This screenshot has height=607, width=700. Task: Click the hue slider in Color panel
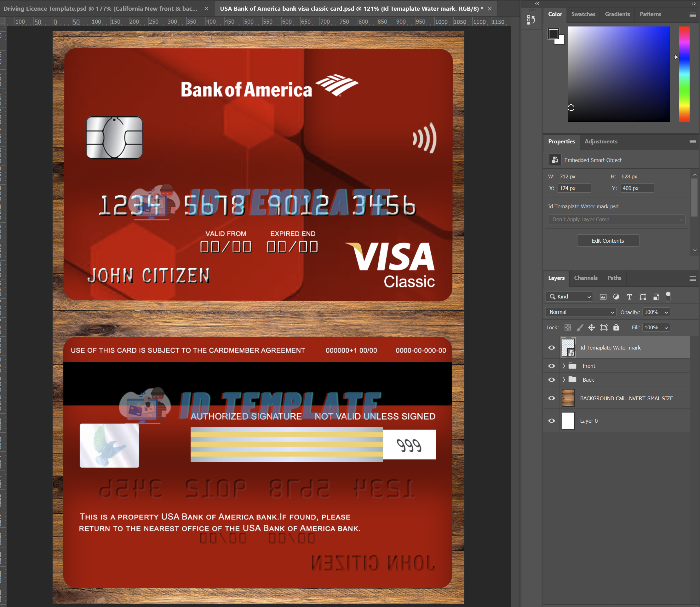[684, 74]
